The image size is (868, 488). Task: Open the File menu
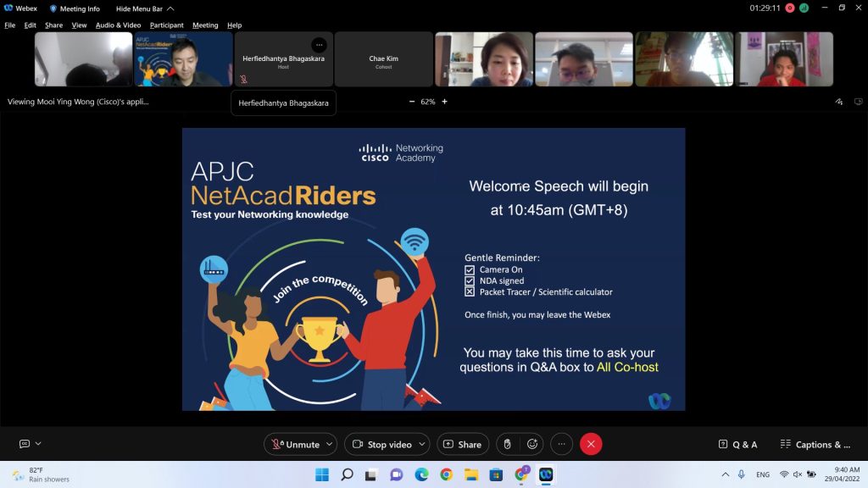(x=10, y=25)
